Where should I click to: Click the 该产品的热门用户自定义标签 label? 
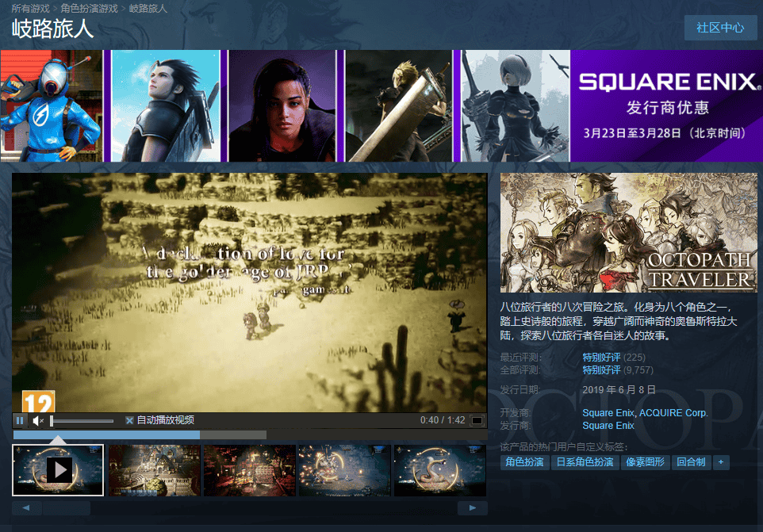[564, 447]
